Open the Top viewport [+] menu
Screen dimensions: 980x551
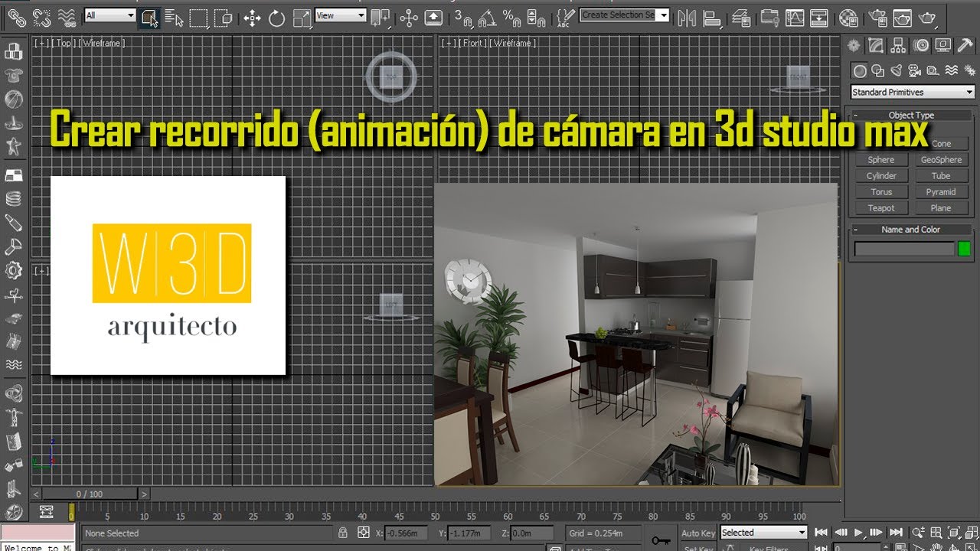(x=40, y=44)
